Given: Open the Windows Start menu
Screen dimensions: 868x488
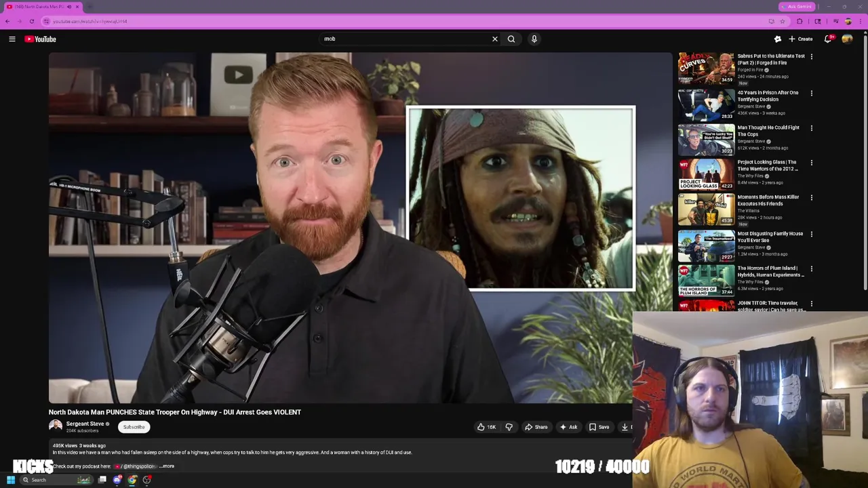Looking at the screenshot, I should point(10,480).
